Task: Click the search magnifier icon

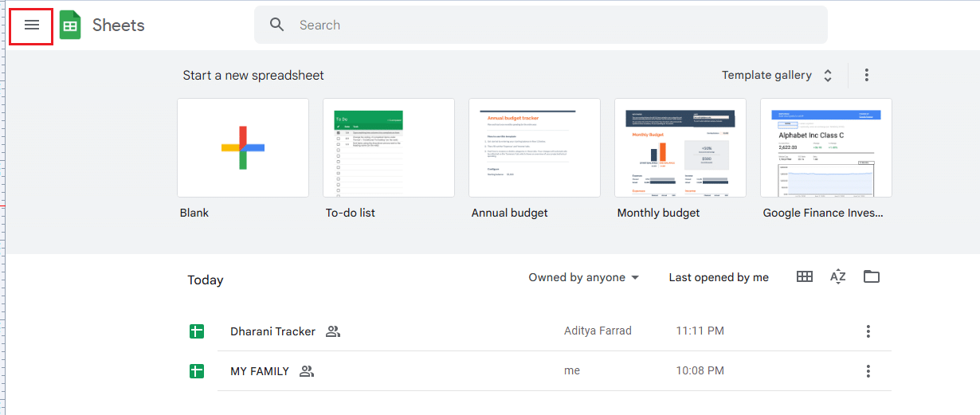Action: pos(277,25)
